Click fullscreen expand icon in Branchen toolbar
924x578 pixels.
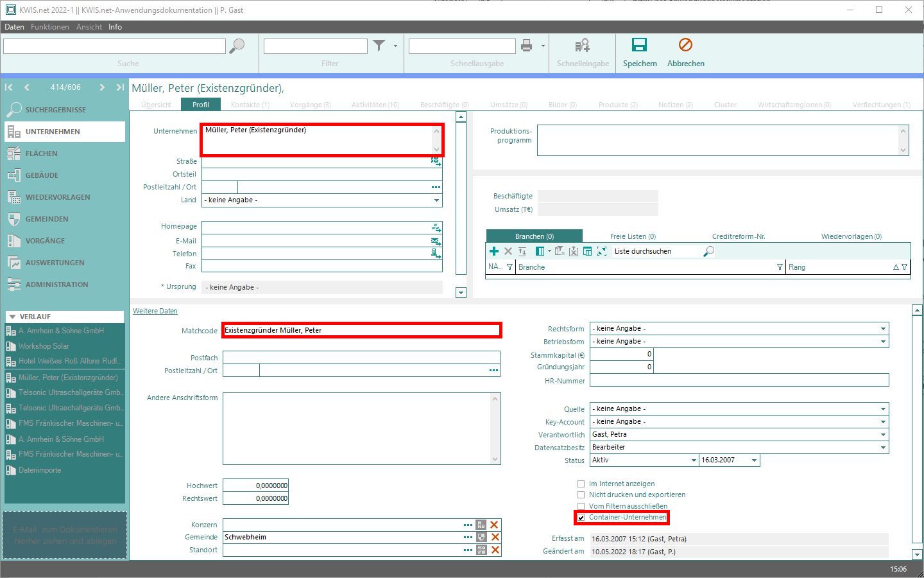coord(602,251)
